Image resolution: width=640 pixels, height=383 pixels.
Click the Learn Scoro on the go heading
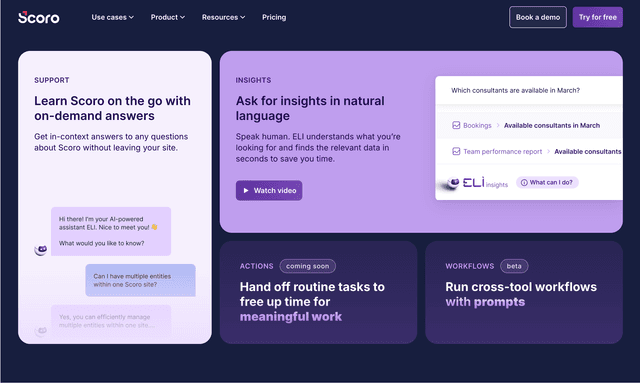coord(112,108)
